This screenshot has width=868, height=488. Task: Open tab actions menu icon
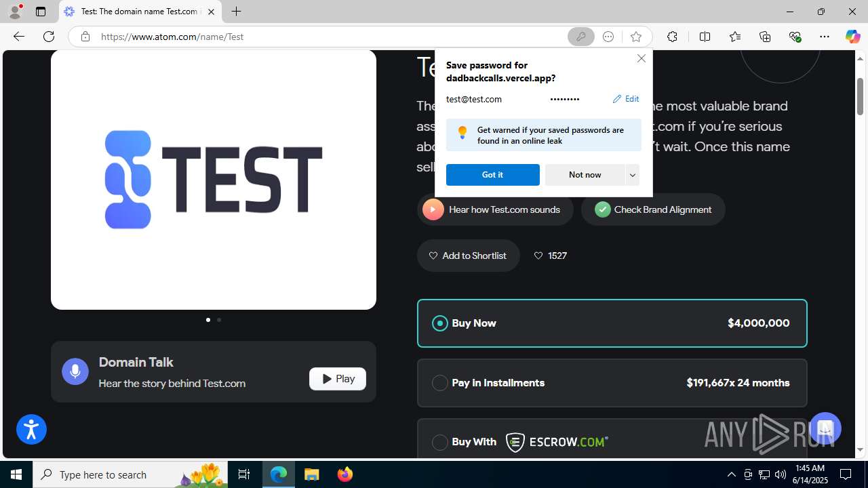pyautogui.click(x=41, y=12)
